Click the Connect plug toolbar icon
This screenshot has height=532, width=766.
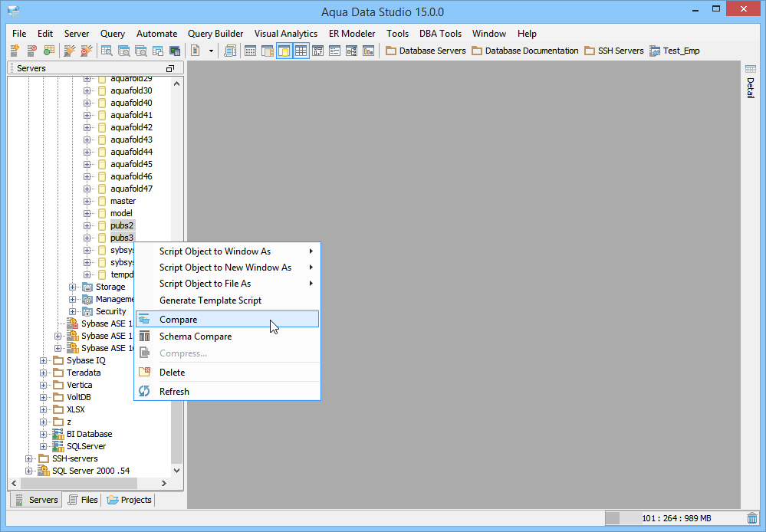coord(70,51)
